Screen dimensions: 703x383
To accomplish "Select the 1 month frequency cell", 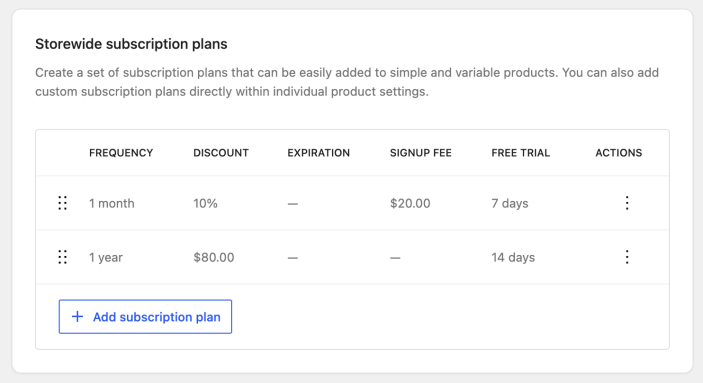I will (x=112, y=204).
